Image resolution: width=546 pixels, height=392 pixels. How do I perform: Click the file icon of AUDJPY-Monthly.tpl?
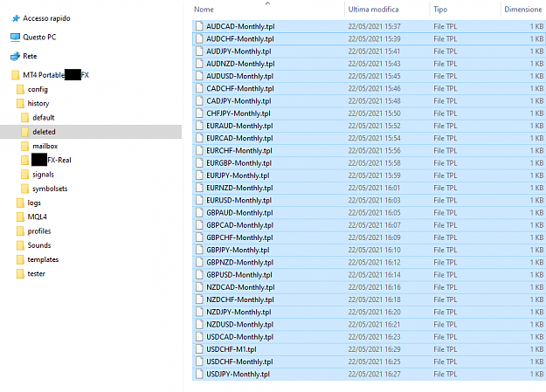click(199, 52)
